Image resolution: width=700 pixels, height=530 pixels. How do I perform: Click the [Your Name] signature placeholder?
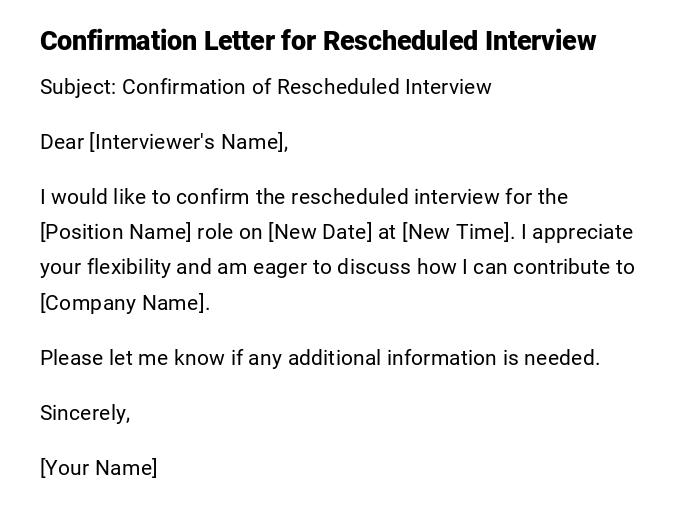98,468
